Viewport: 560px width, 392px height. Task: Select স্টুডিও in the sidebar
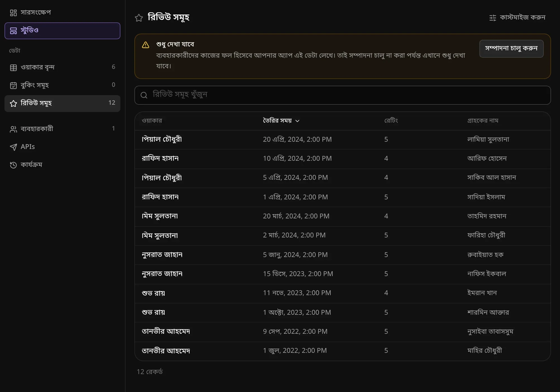point(62,31)
